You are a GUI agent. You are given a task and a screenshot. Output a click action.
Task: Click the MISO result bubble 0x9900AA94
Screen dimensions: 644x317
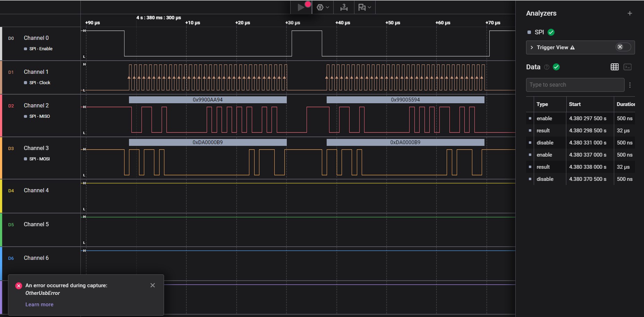(208, 100)
